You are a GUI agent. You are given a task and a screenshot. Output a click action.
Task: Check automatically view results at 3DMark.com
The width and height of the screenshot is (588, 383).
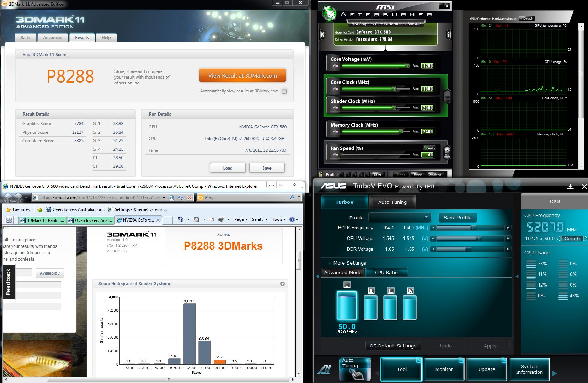(x=284, y=91)
